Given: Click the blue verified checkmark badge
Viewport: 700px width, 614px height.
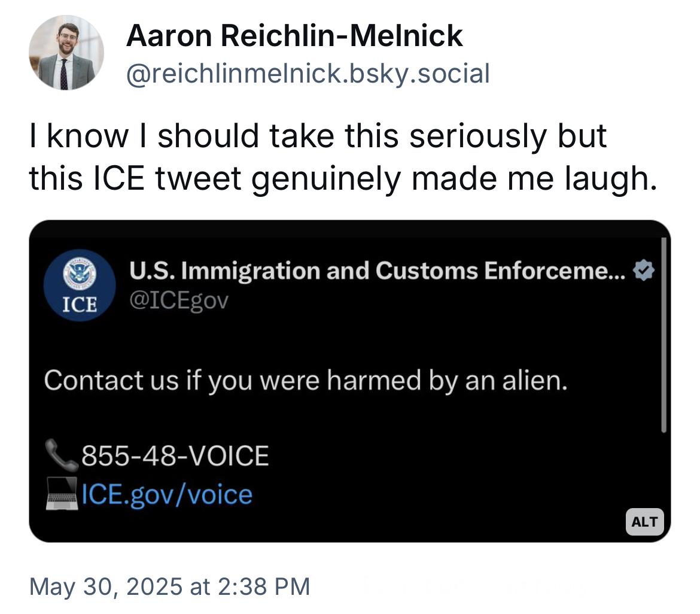Looking at the screenshot, I should [644, 270].
